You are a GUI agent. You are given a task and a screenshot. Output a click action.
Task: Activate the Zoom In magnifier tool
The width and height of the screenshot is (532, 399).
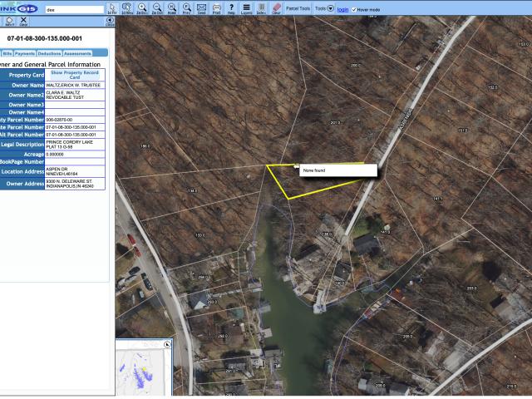[x=142, y=8]
